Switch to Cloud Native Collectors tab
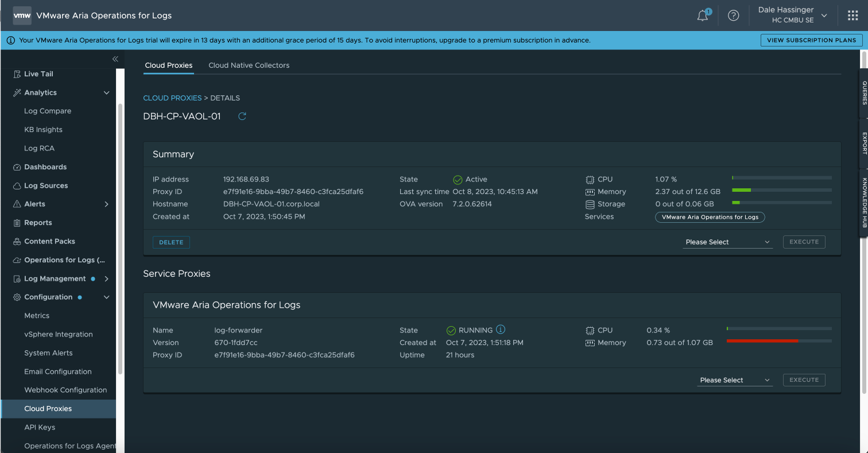 click(x=249, y=65)
